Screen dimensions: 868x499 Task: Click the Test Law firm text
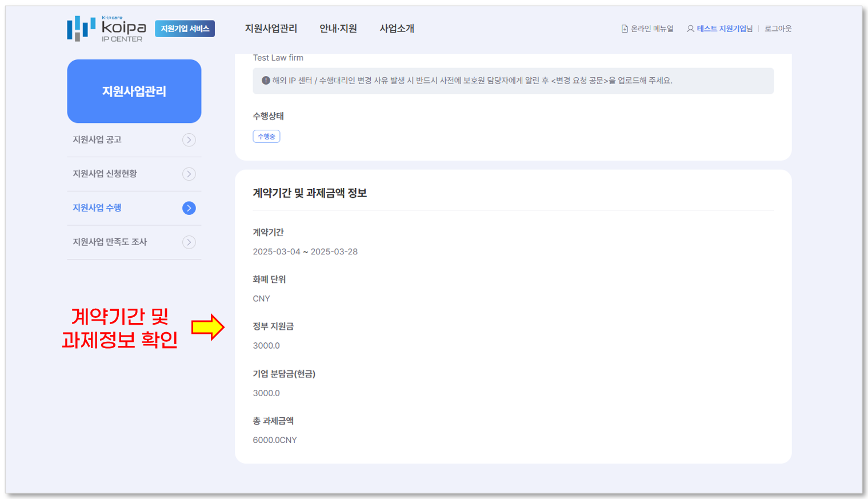tap(278, 58)
